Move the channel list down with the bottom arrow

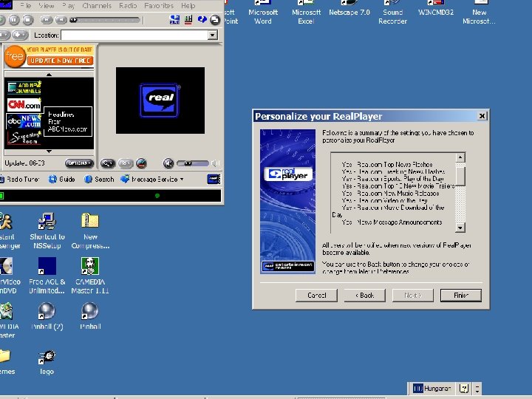tap(49, 151)
